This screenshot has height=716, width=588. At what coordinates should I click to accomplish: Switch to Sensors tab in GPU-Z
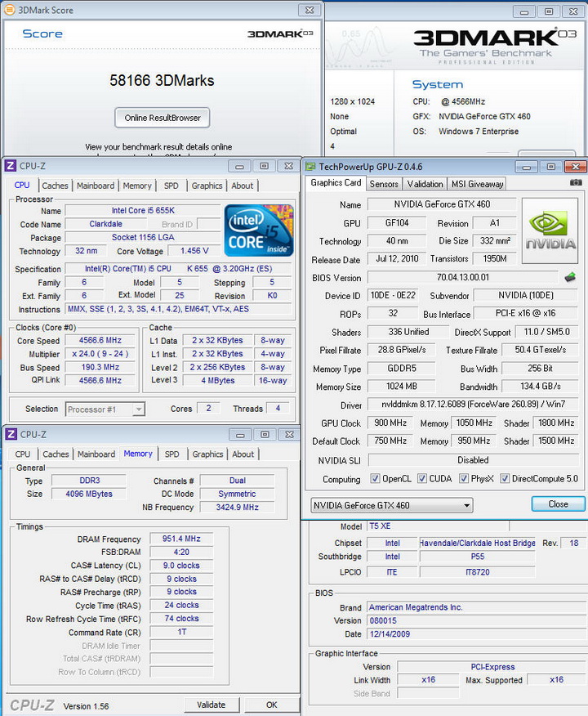pos(384,184)
